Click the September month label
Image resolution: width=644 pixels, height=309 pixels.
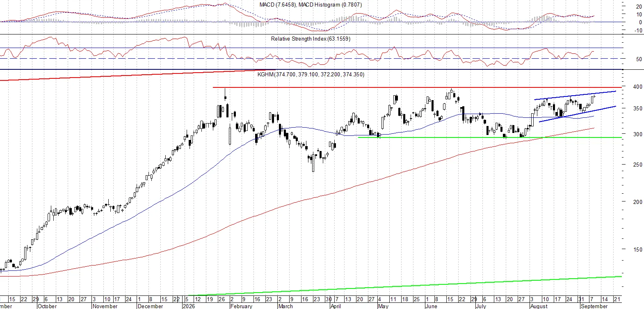[594, 306]
